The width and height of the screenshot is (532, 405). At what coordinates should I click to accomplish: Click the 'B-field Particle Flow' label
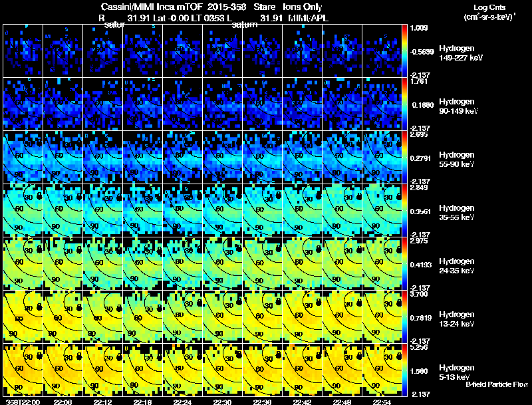click(497, 384)
